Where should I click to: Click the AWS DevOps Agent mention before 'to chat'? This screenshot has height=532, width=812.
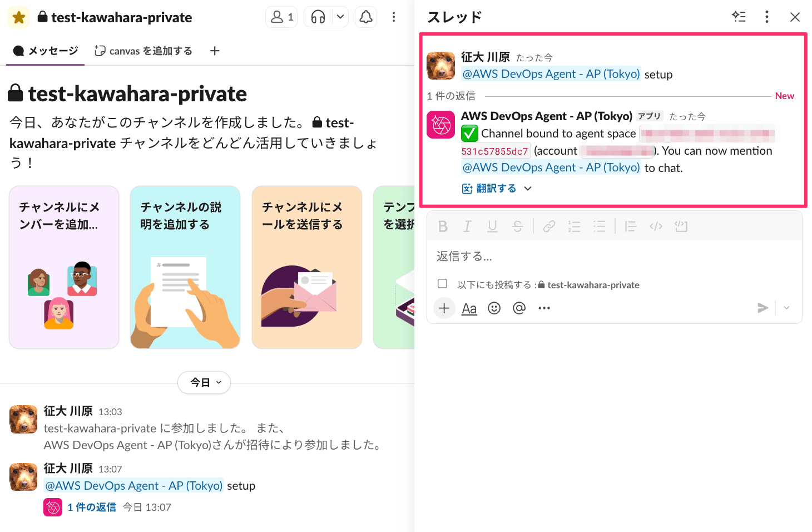click(x=551, y=168)
